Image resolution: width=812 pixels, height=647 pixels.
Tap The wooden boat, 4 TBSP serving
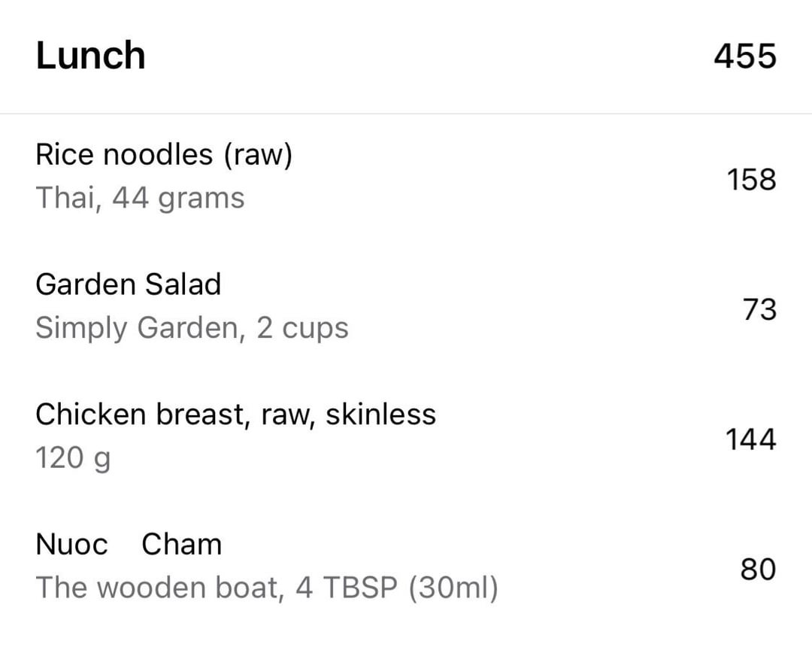click(267, 588)
